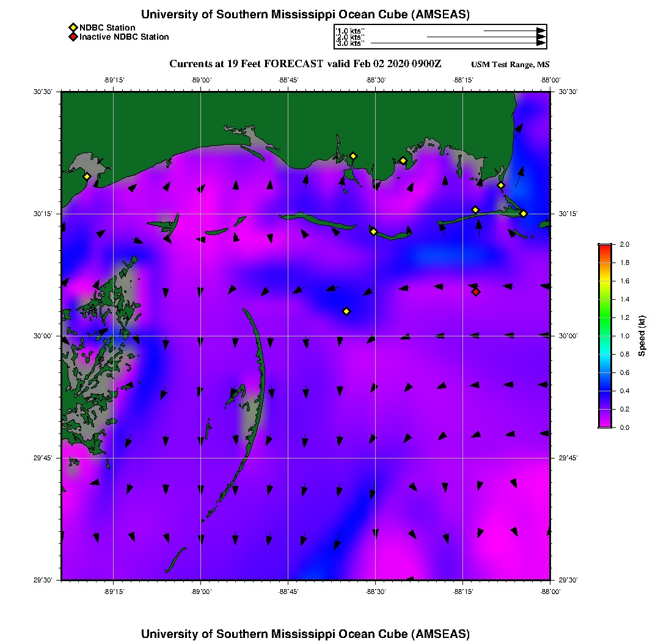The height and width of the screenshot is (641, 672).
Task: Select yellow station marker in open water south of islands
Action: coord(347,311)
